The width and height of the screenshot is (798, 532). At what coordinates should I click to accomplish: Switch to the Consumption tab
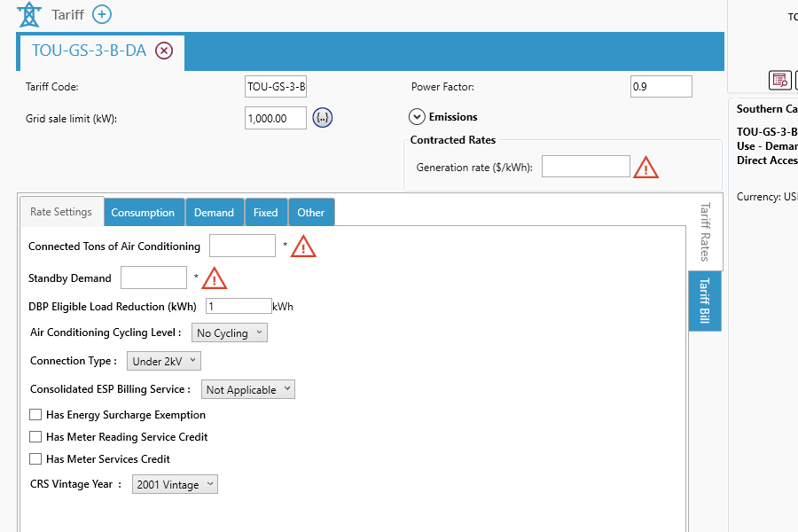pos(143,213)
